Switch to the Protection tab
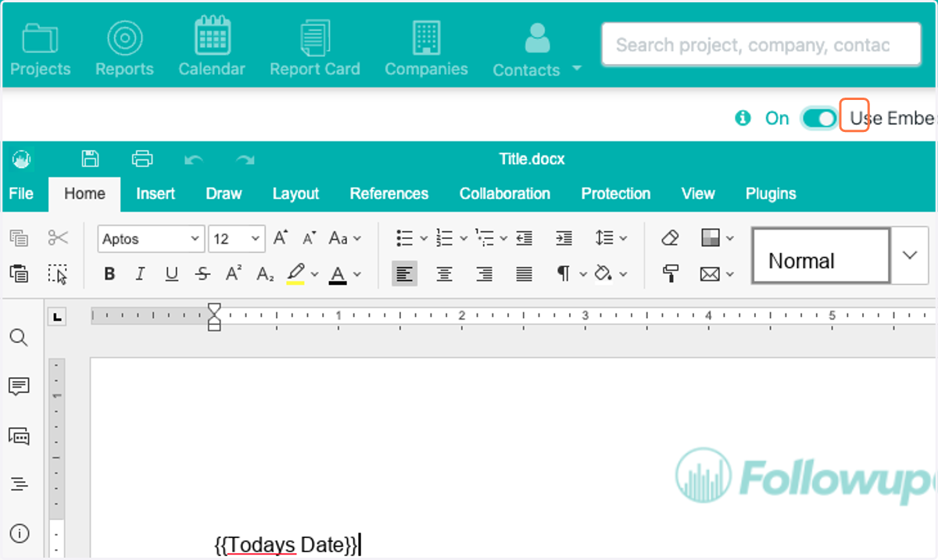 tap(616, 194)
